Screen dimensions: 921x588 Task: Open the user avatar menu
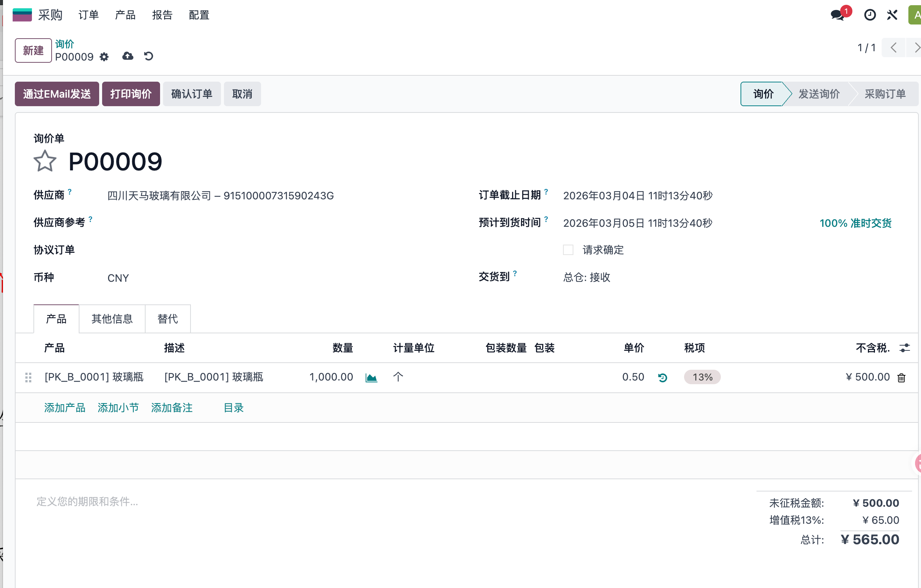tap(915, 15)
